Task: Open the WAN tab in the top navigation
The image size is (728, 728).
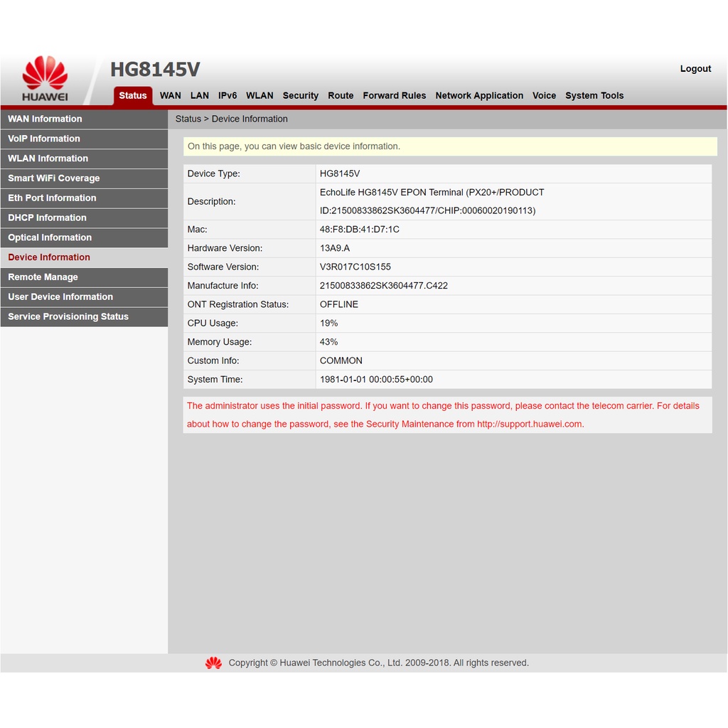Action: tap(170, 96)
